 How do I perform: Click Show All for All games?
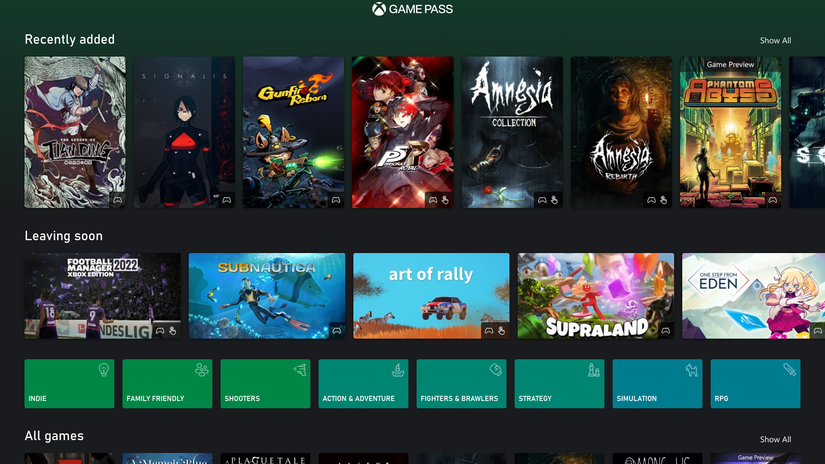point(775,439)
